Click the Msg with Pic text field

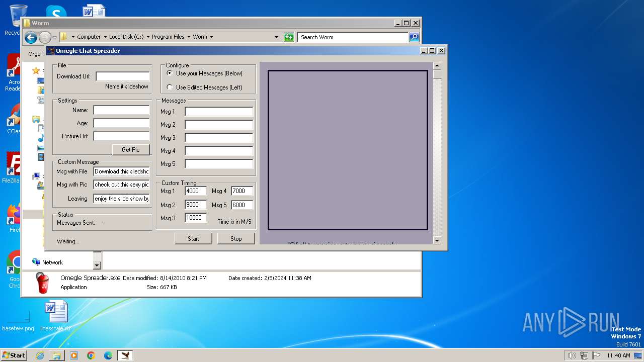pos(121,185)
